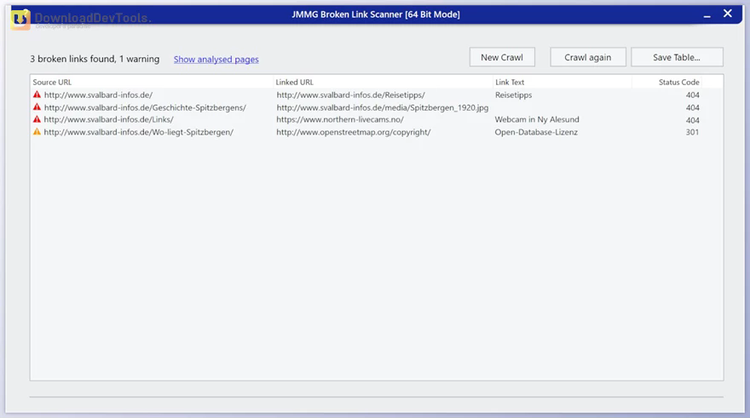The height and width of the screenshot is (418, 750).
Task: Select source URL http://www.svalbard-infos.de/
Action: [x=98, y=95]
